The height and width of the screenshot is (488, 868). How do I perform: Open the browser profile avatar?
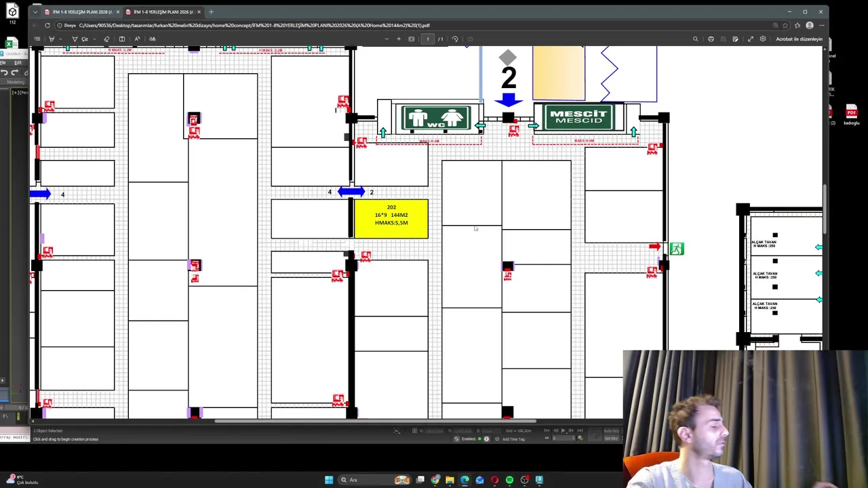click(x=810, y=25)
